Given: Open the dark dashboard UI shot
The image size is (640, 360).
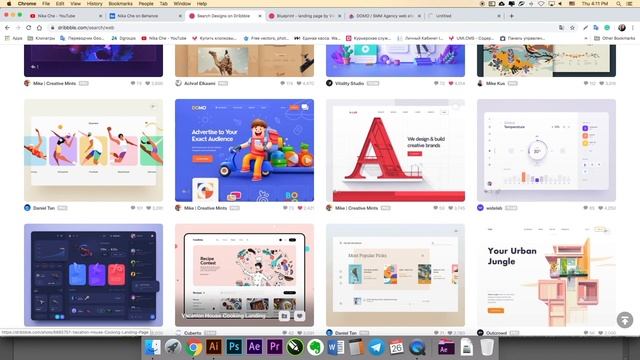Looking at the screenshot, I should point(93,275).
